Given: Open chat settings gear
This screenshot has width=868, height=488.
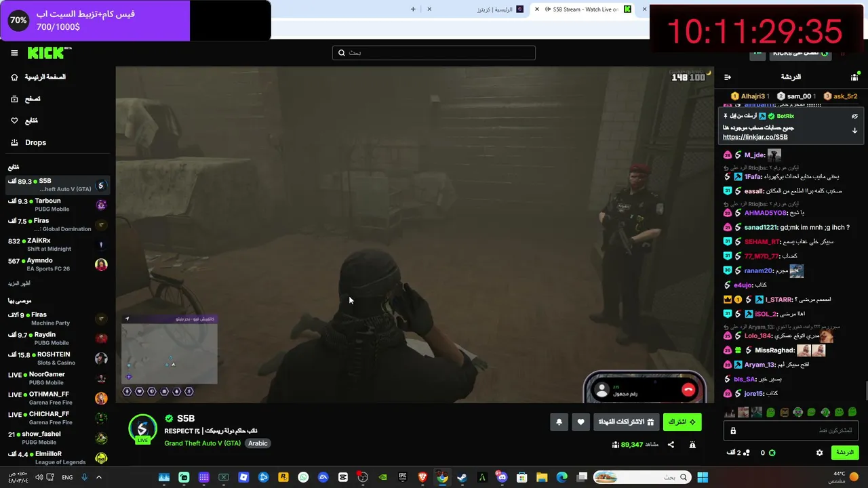Looking at the screenshot, I should [x=819, y=453].
